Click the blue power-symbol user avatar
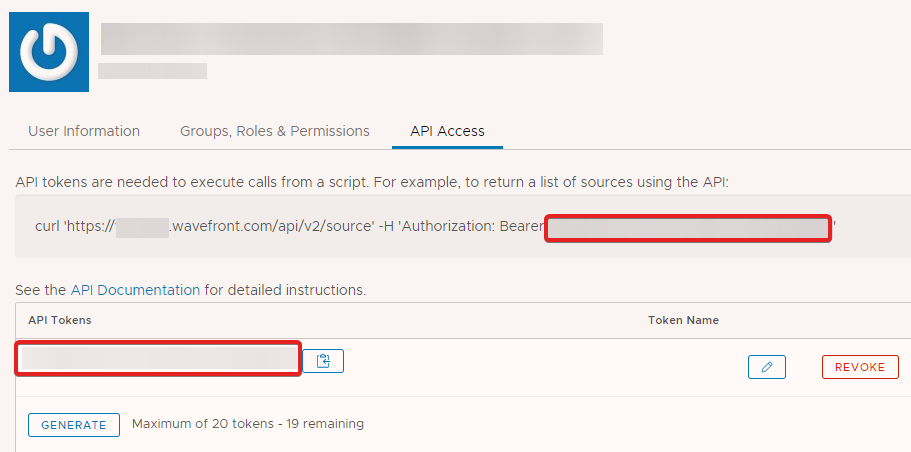Viewport: 911px width, 452px height. pos(49,52)
